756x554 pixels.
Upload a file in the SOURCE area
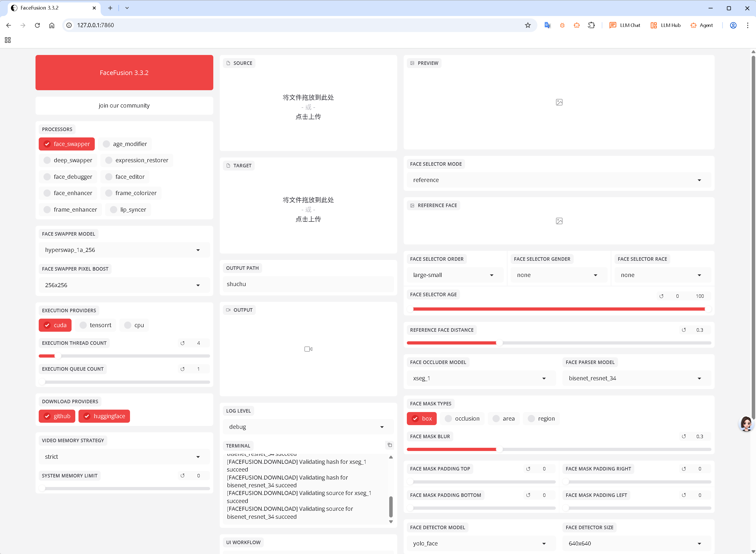point(308,107)
